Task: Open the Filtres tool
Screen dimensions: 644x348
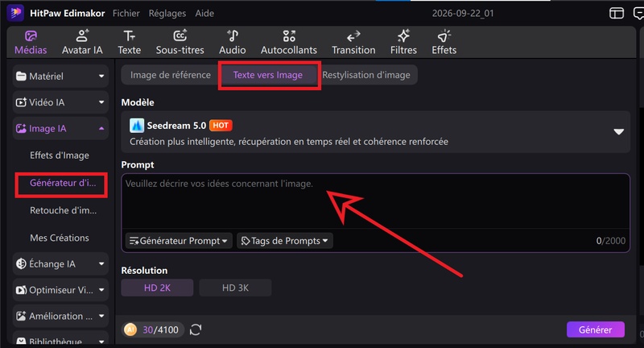Action: pos(403,43)
